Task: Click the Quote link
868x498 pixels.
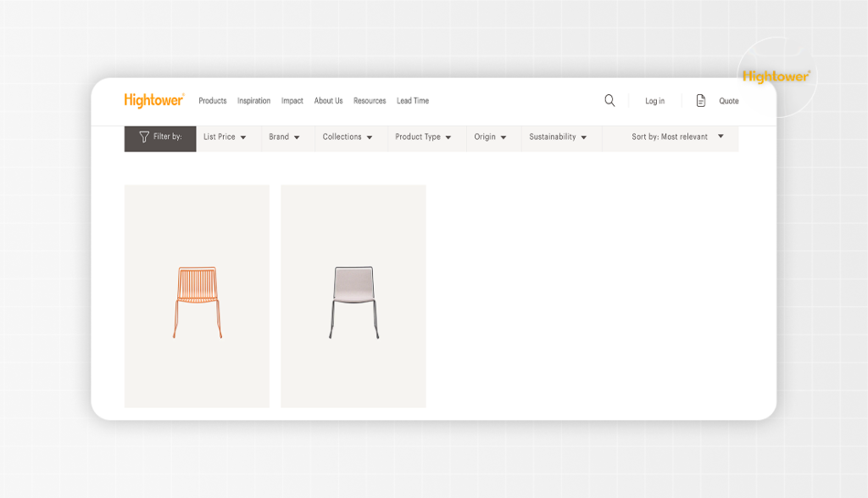Action: tap(728, 101)
